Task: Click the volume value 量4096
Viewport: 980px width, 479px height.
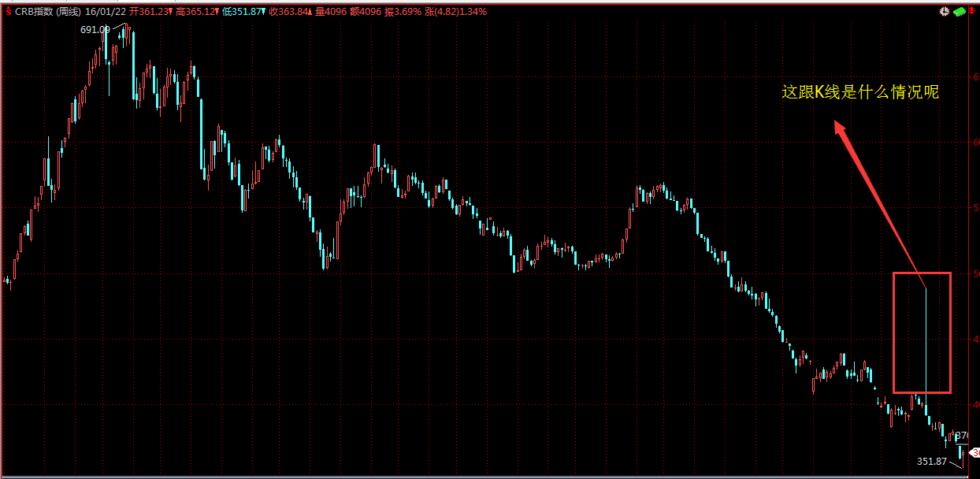Action: point(331,12)
